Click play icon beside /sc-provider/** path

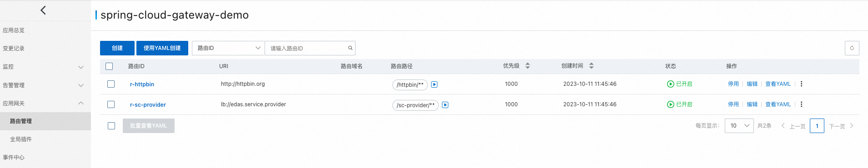tap(445, 105)
